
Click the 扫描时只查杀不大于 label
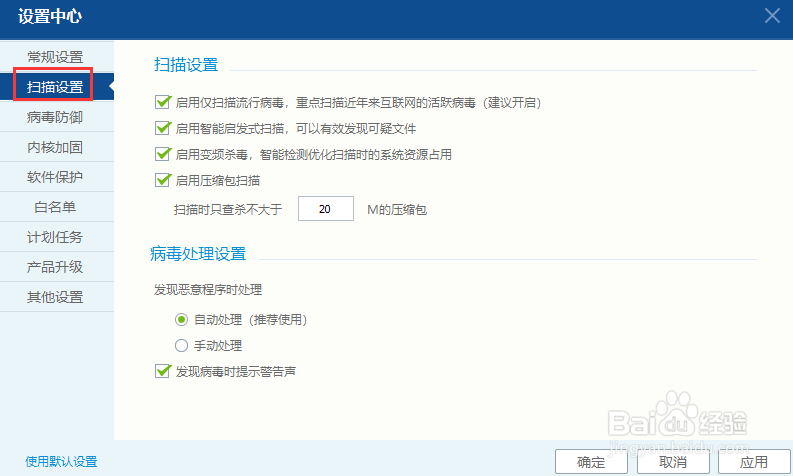[228, 209]
